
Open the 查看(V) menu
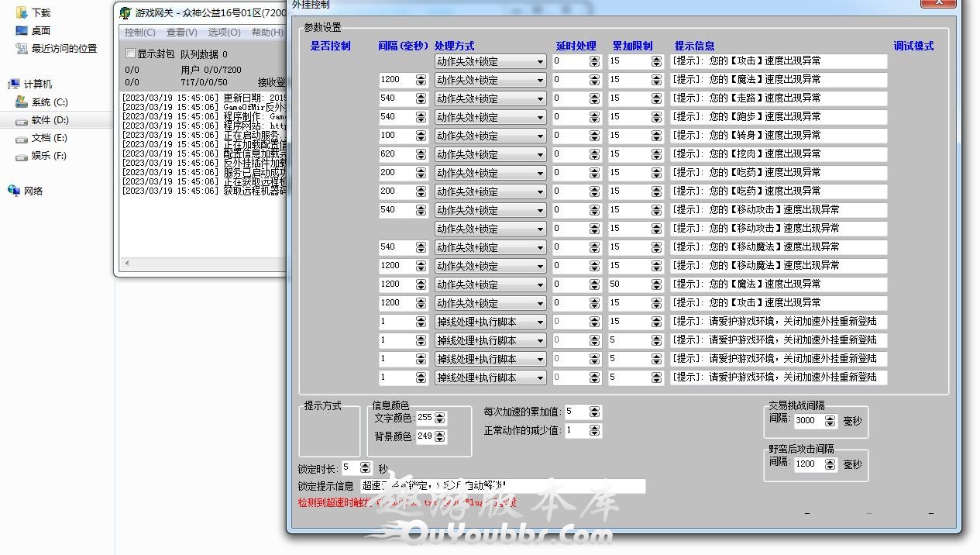click(x=181, y=33)
